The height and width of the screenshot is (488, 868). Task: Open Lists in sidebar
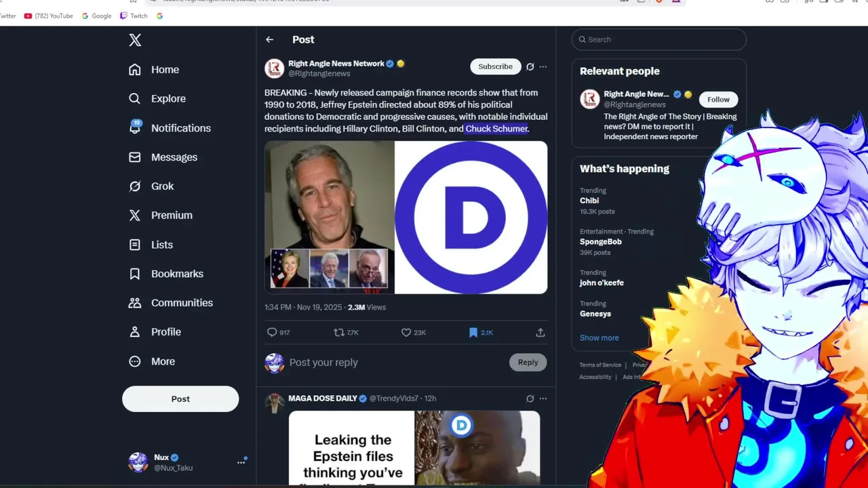coord(151,245)
